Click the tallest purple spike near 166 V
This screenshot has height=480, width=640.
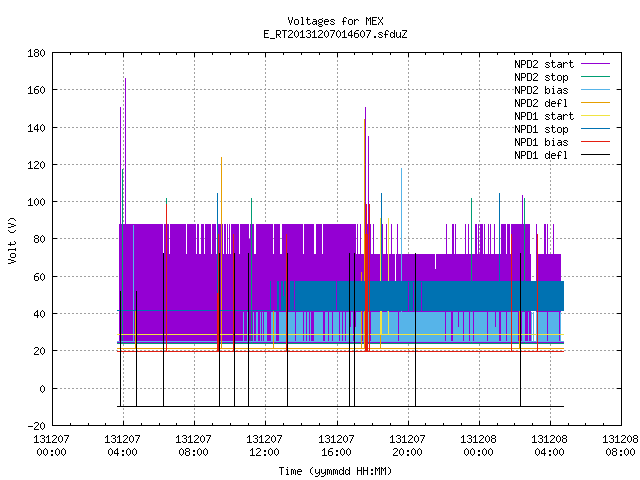point(125,150)
